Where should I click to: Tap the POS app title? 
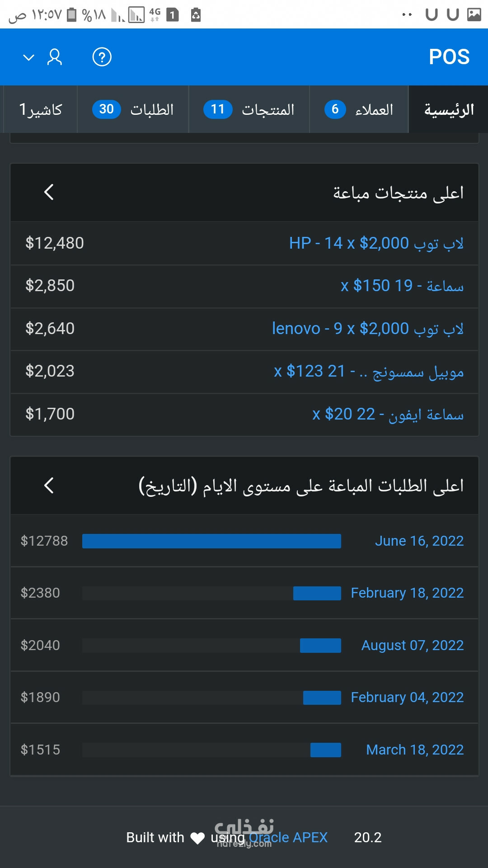[449, 57]
